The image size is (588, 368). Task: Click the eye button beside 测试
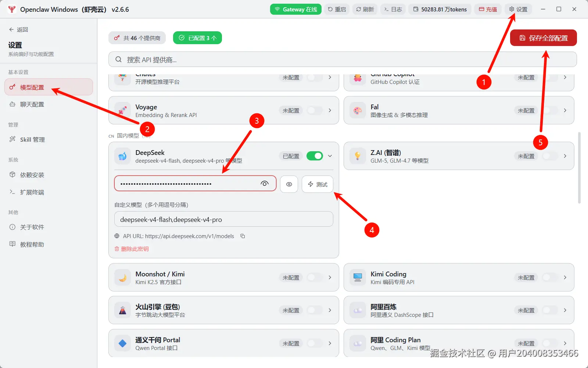(x=289, y=184)
